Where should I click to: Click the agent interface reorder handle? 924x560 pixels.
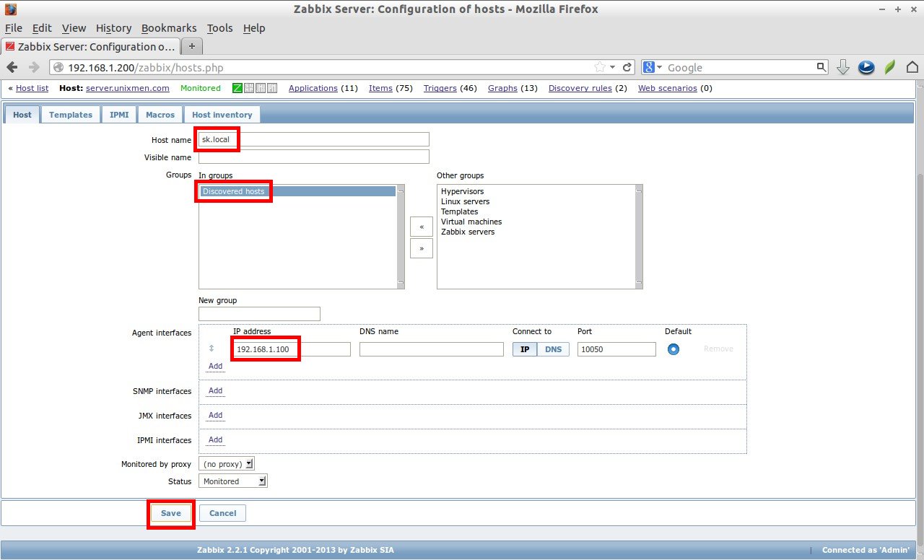coord(212,349)
